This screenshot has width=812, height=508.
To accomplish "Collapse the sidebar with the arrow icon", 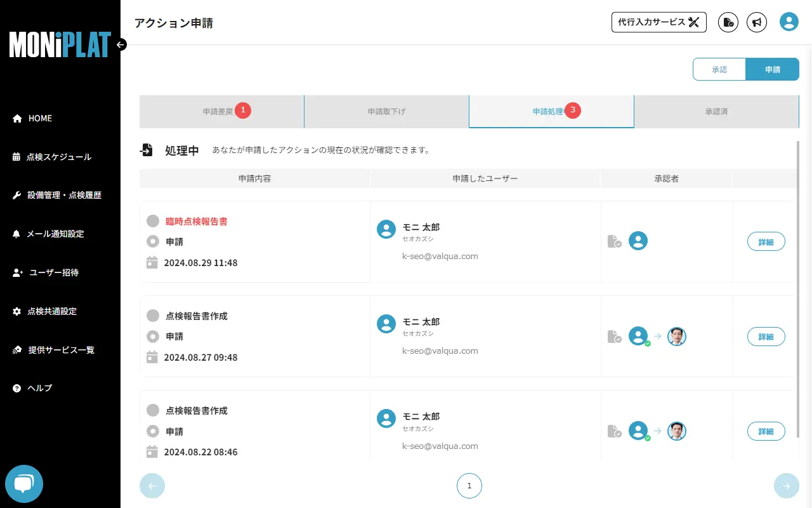I will click(121, 44).
